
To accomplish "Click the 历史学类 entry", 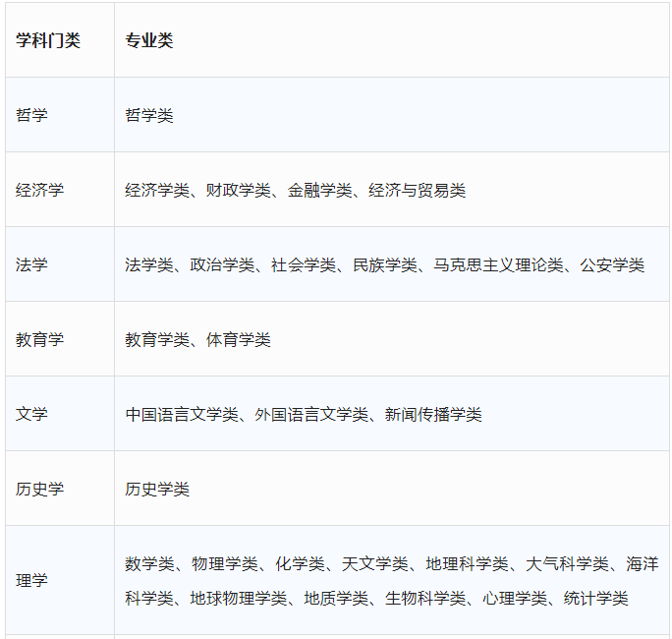I will click(x=157, y=489).
